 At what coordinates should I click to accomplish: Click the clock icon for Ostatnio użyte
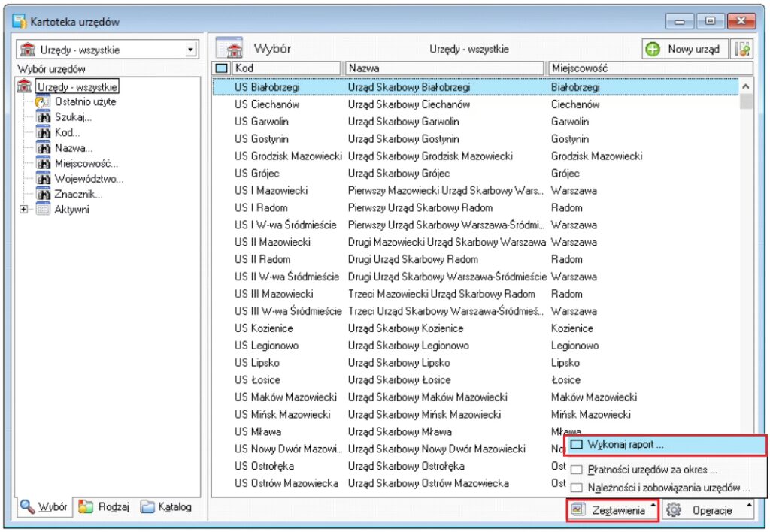click(x=44, y=102)
